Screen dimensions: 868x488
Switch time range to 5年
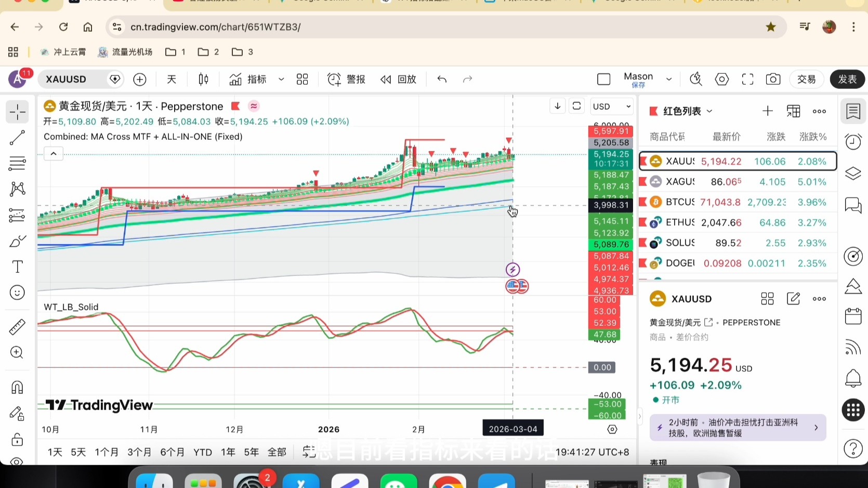(x=252, y=452)
